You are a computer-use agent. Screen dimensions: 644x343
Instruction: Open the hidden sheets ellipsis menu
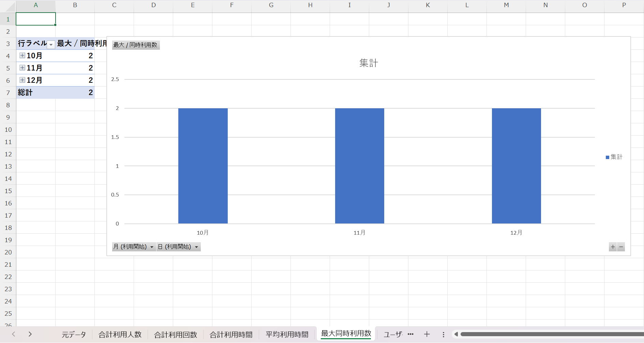click(x=410, y=334)
